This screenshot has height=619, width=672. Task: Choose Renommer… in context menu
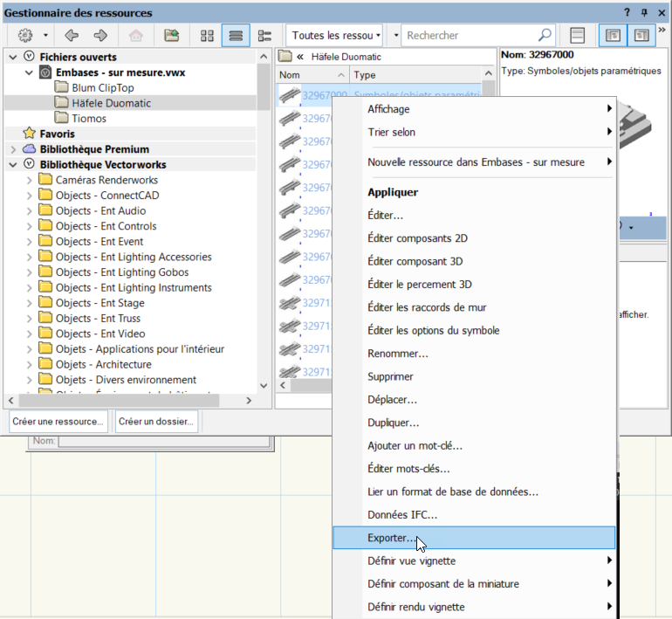(474, 354)
